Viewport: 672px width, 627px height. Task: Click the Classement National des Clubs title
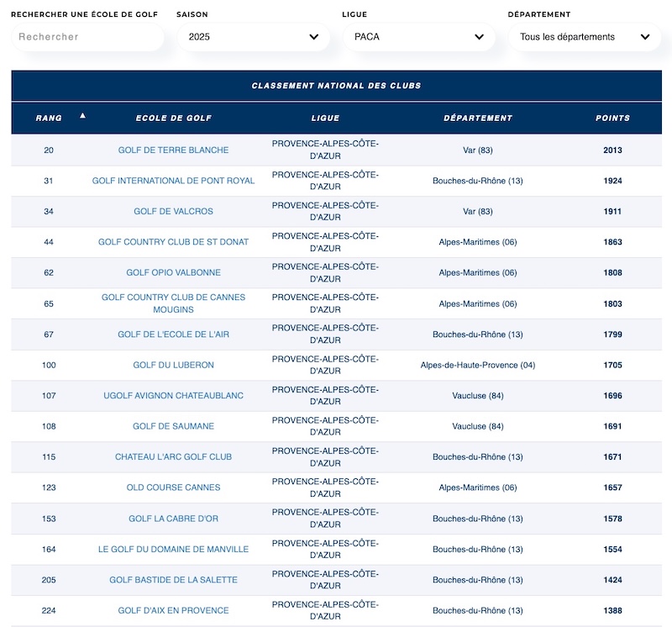337,86
